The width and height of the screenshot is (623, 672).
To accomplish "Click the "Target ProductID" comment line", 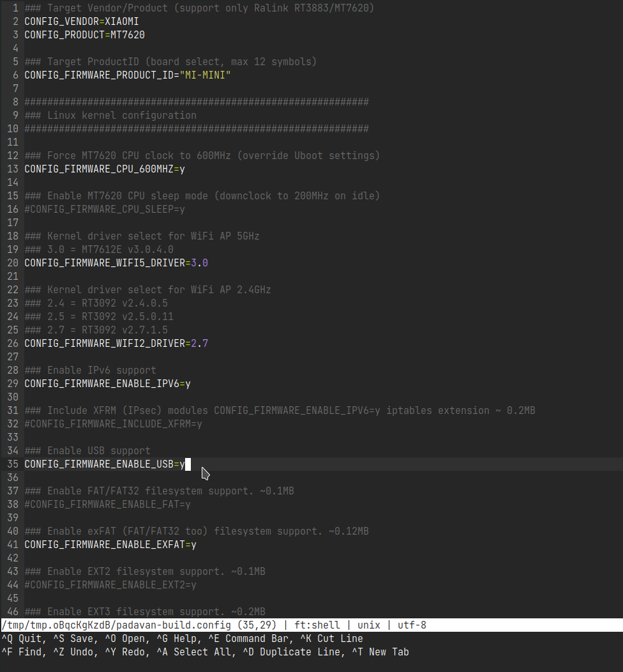I will tap(170, 62).
